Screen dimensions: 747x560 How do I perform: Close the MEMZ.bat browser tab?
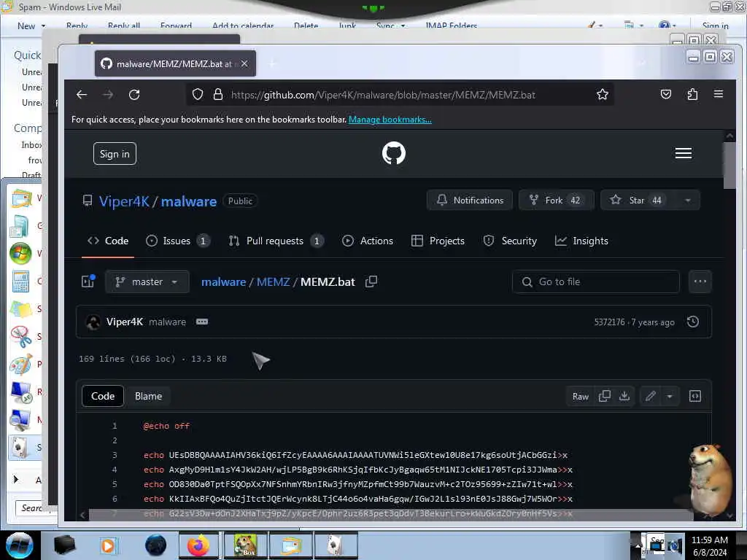click(x=244, y=63)
